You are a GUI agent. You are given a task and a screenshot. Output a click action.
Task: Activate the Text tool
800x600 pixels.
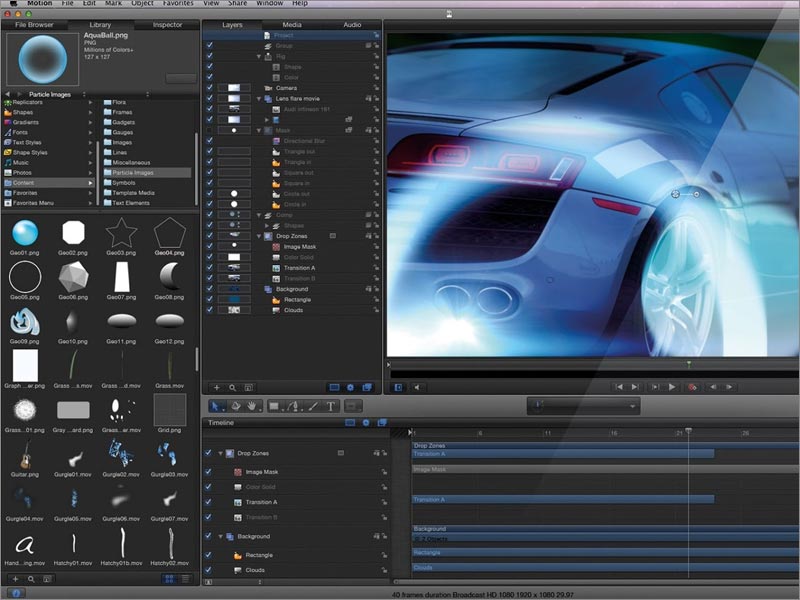[330, 405]
